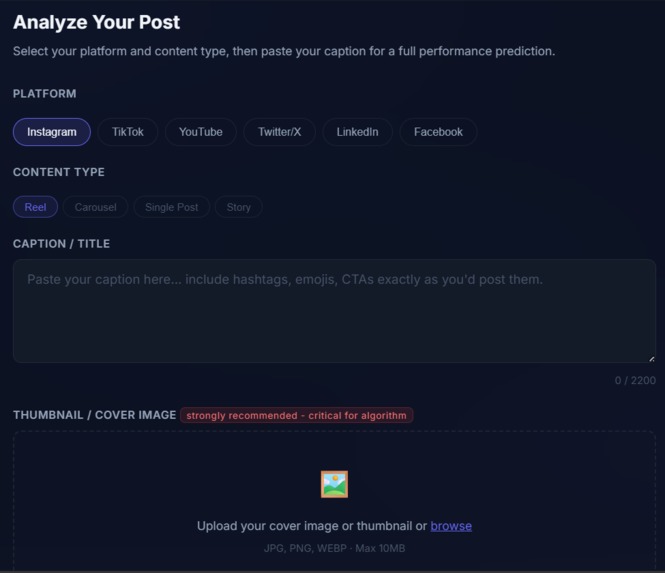Viewport: 665px width, 573px height.
Task: Click the 'Analyze Your Post' heading
Action: [96, 22]
